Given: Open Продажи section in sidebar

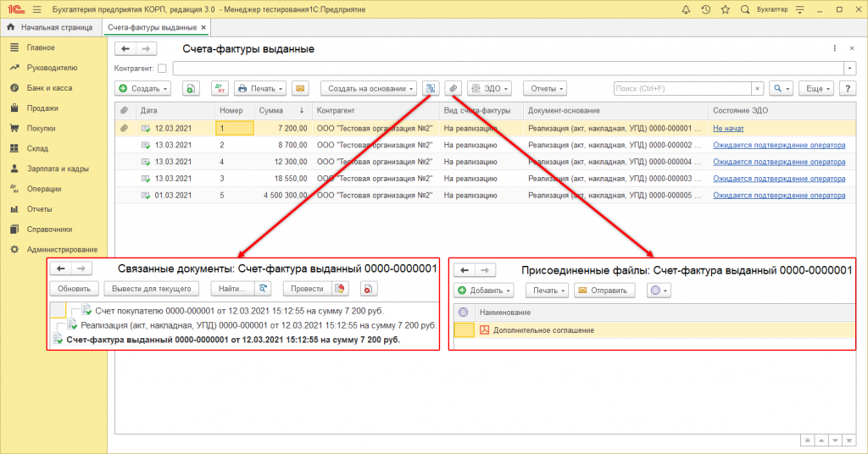Looking at the screenshot, I should 42,108.
